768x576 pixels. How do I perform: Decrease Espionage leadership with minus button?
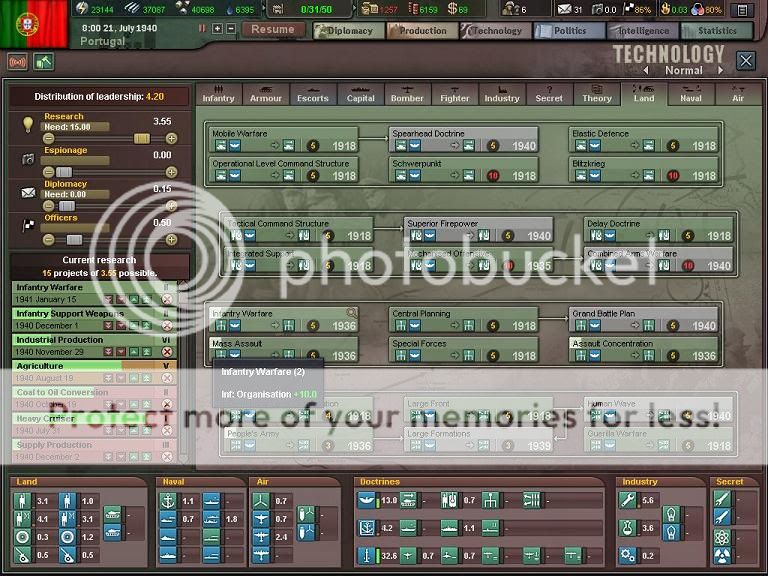point(48,172)
